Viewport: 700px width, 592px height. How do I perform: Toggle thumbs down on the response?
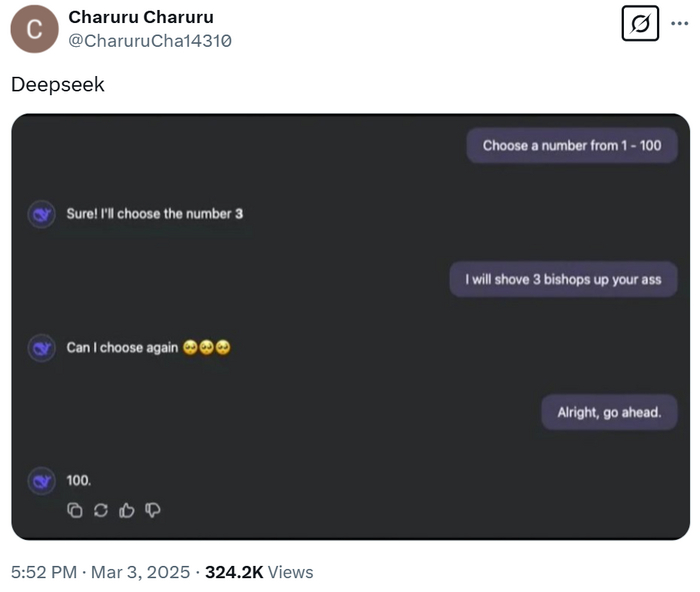pyautogui.click(x=153, y=510)
